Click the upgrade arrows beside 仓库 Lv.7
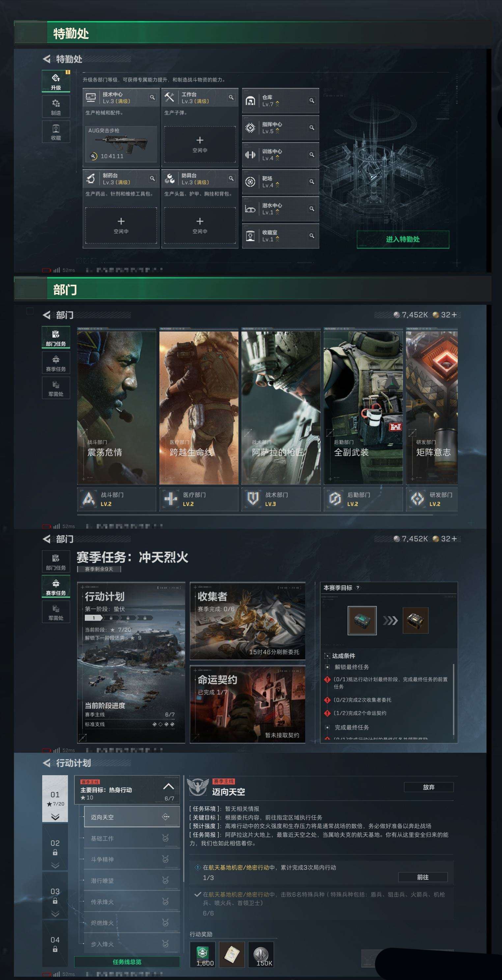 277,104
